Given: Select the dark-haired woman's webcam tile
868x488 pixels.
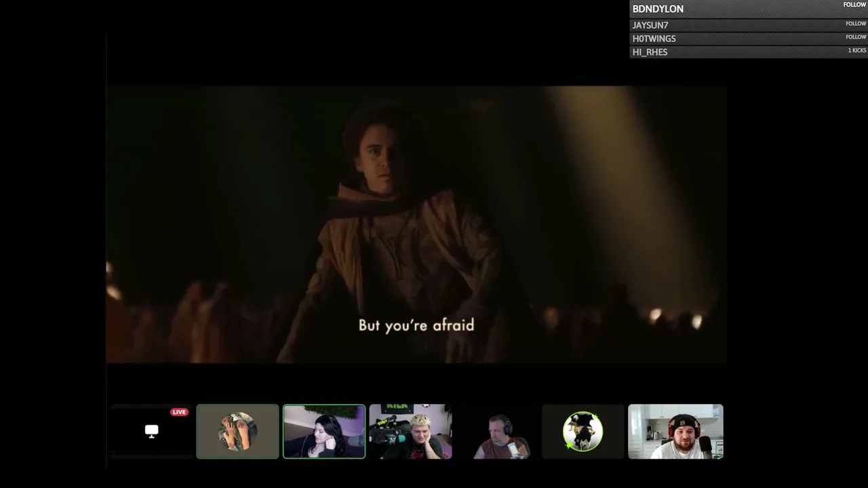Looking at the screenshot, I should tap(324, 432).
